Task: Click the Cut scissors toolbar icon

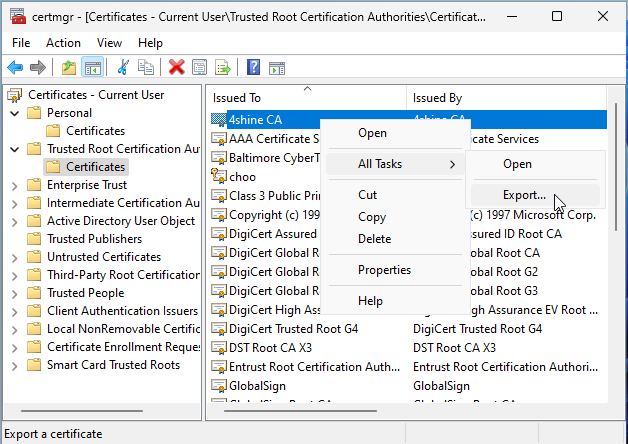Action: 123,67
